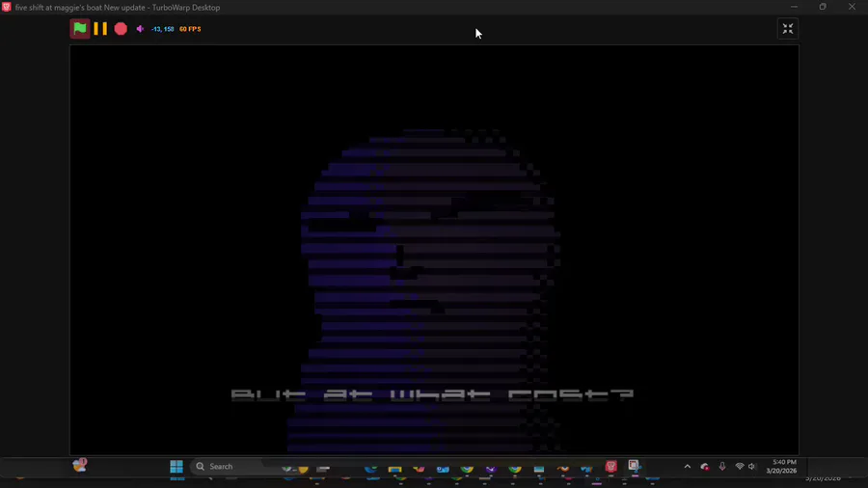Image resolution: width=868 pixels, height=488 pixels.
Task: Open the Widgets weather icon on taskbar
Action: tap(80, 466)
